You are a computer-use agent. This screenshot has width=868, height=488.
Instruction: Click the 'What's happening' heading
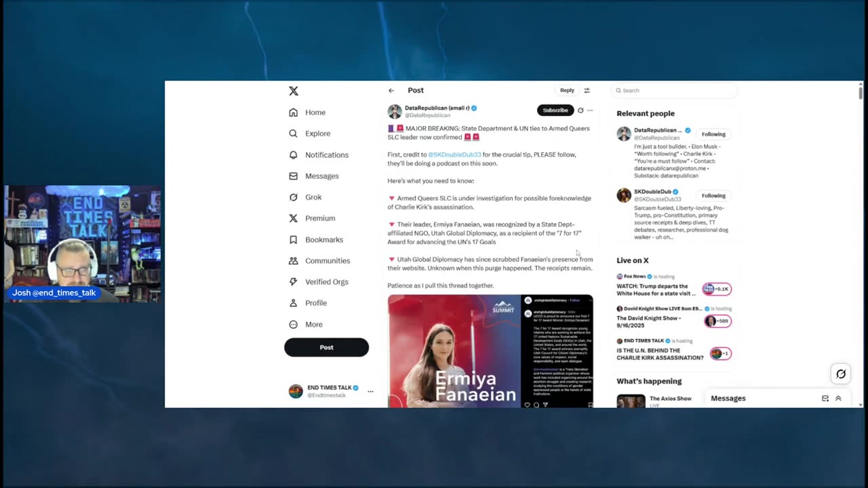[649, 381]
